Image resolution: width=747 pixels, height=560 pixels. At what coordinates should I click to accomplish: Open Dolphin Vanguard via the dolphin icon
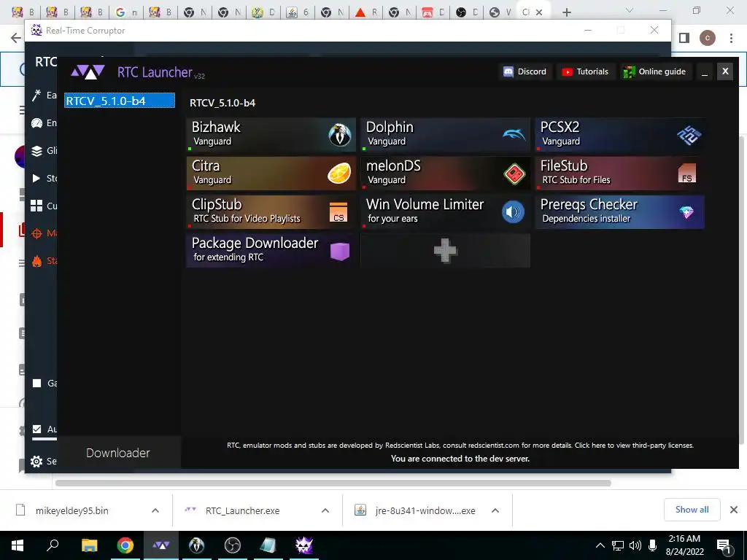point(514,135)
